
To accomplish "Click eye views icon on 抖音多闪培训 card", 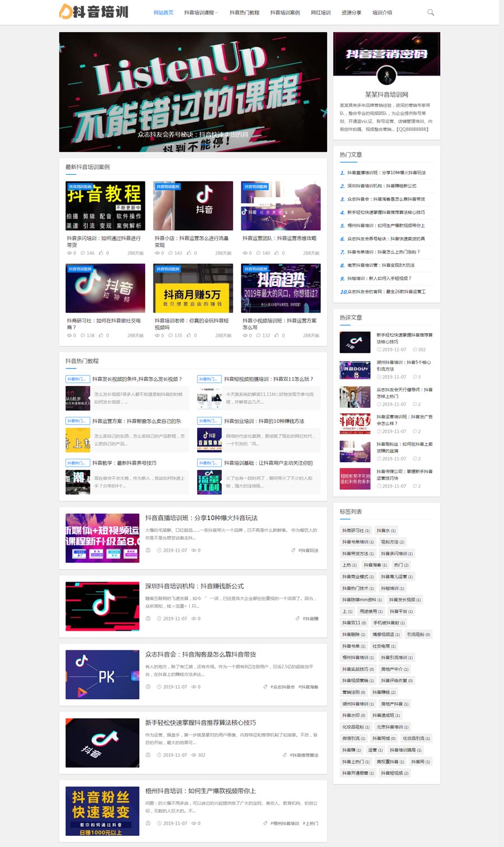I will (x=69, y=253).
